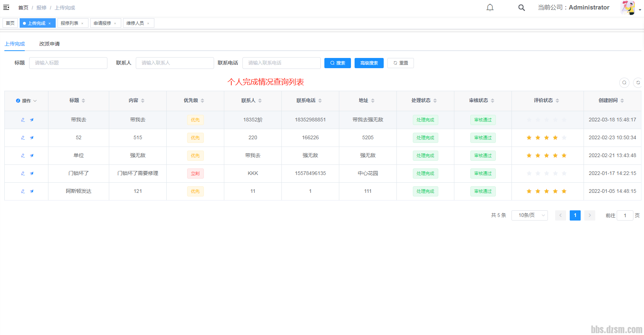Toggle sorting on the 处理状态 column
Screen dimensions: 644x335
tap(435, 101)
